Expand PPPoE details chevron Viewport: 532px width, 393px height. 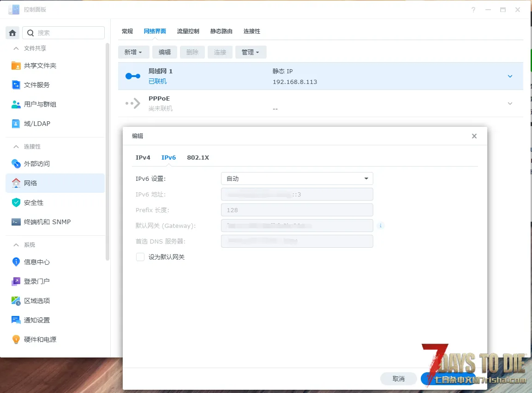click(510, 103)
